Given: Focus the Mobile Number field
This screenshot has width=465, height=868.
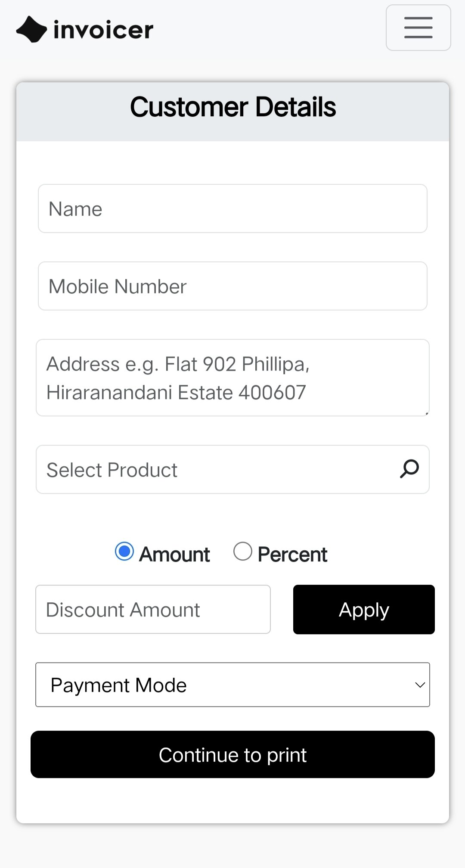Looking at the screenshot, I should 232,286.
